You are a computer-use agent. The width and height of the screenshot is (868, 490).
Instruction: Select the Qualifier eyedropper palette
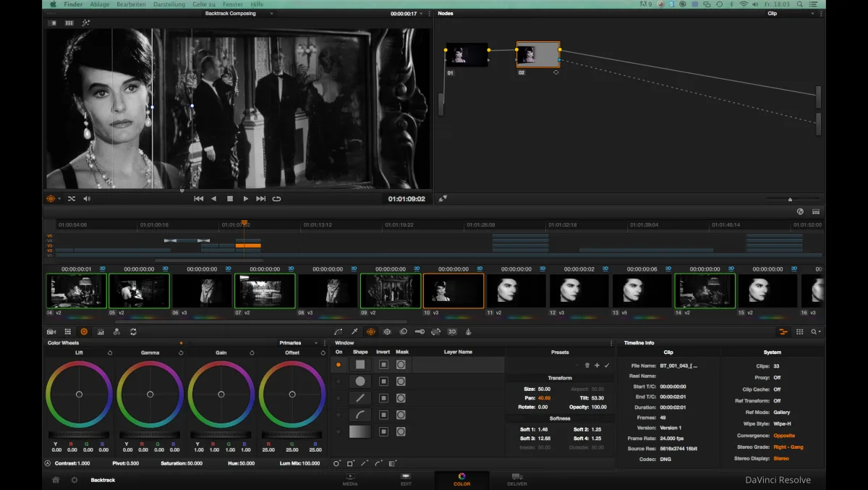click(x=354, y=331)
